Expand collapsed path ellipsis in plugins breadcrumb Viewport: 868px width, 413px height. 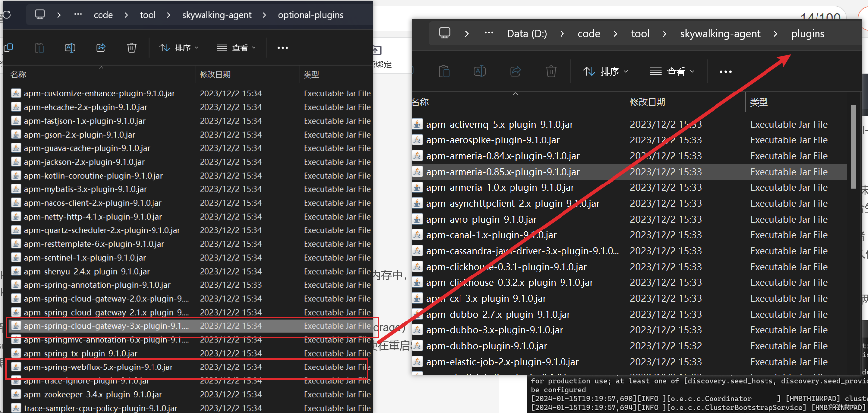(489, 33)
